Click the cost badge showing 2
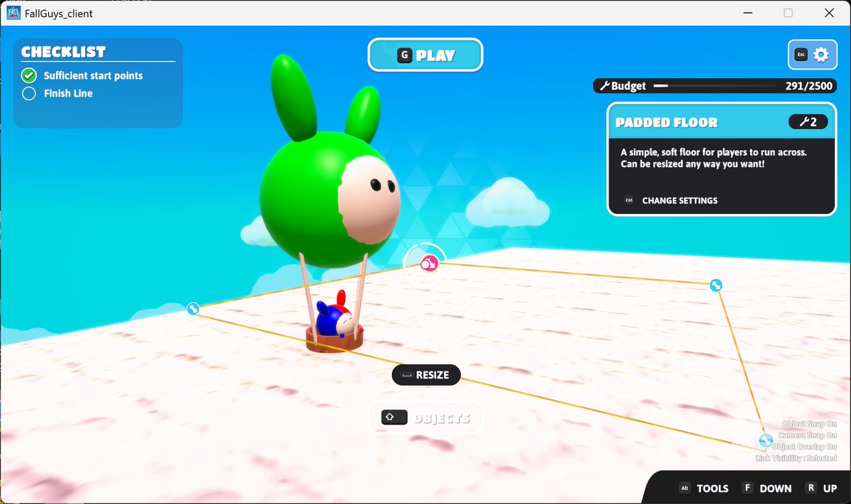This screenshot has height=504, width=851. click(808, 122)
